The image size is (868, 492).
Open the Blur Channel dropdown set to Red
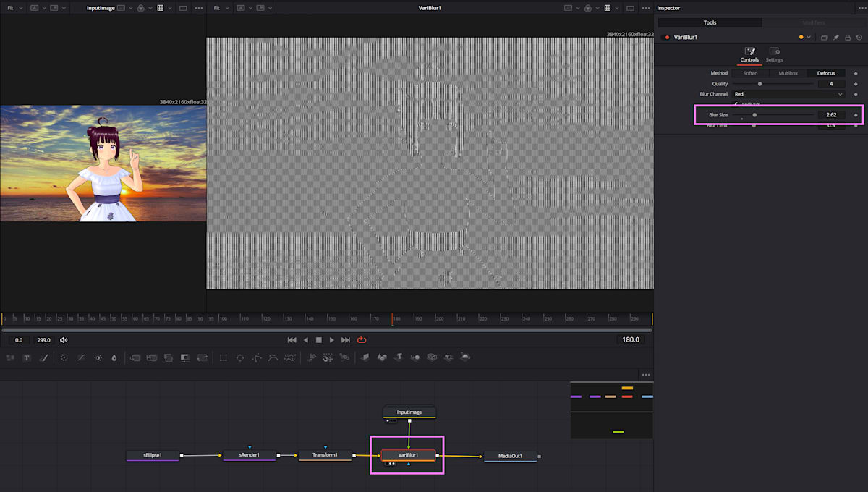click(x=787, y=94)
